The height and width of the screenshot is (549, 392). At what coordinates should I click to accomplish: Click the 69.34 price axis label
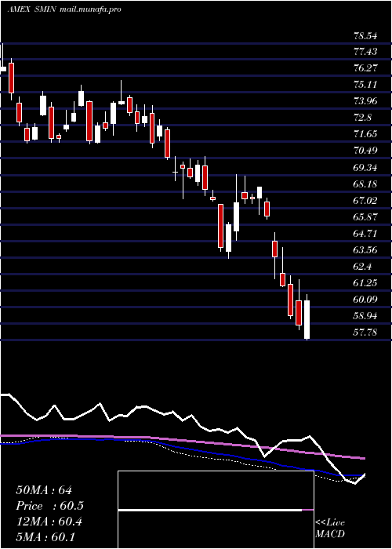coord(365,167)
